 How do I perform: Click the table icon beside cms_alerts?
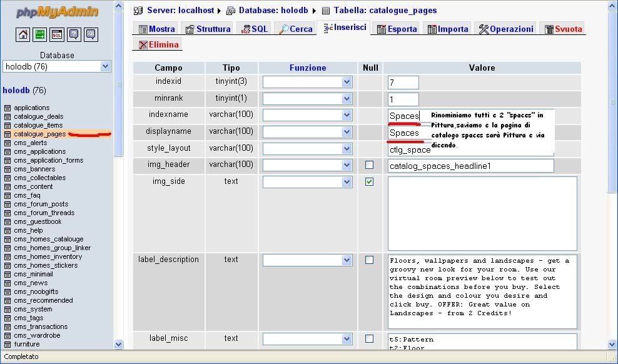click(x=7, y=143)
